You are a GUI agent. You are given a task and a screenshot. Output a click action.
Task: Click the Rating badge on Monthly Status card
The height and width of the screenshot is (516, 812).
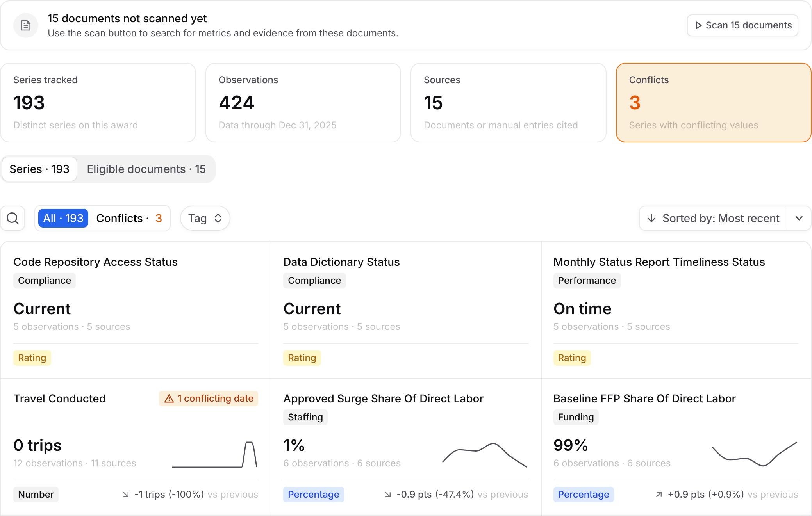pos(572,358)
